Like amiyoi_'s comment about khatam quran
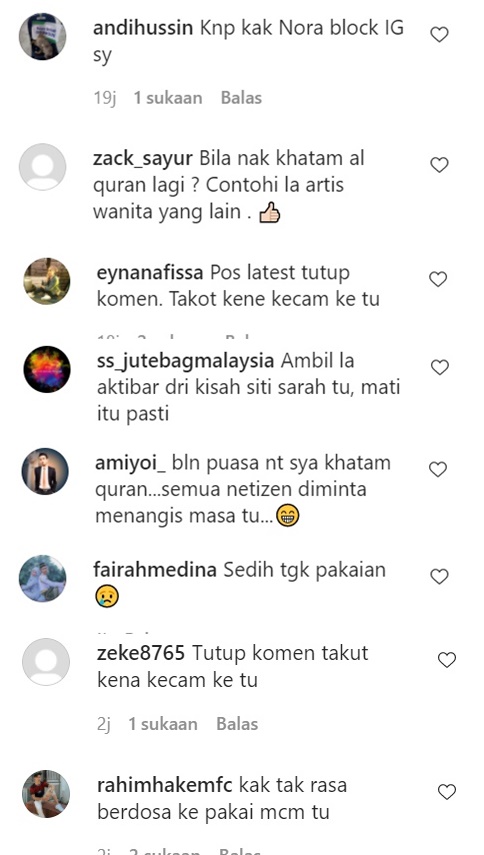 (x=438, y=469)
